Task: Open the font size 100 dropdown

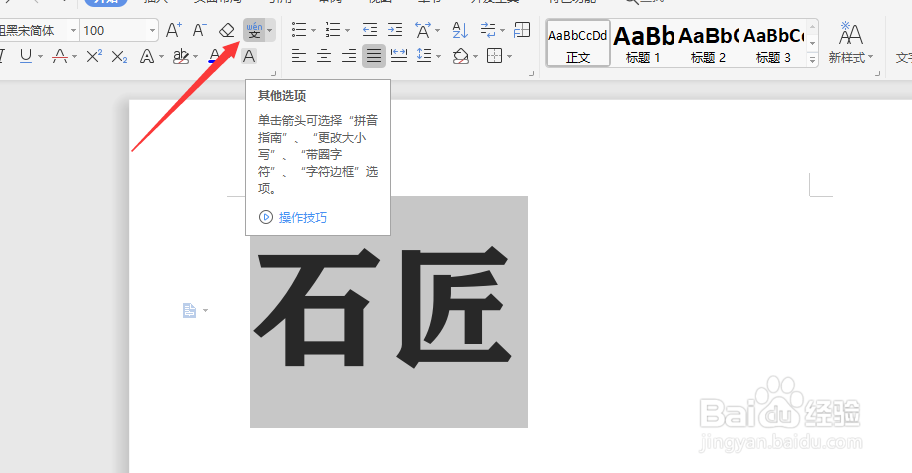Action: pyautogui.click(x=152, y=30)
